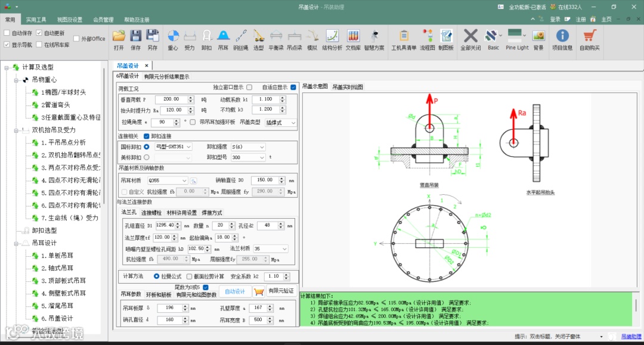Click the cart icon beside 自动设计

coord(259,291)
